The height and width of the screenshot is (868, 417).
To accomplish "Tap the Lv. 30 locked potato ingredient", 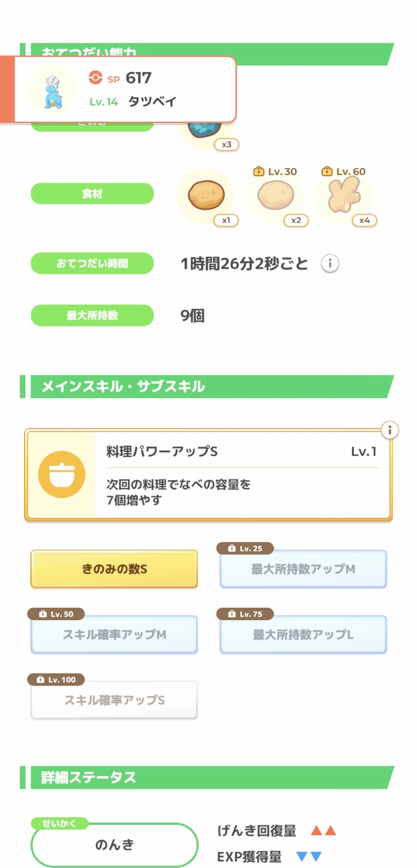I will tap(275, 195).
